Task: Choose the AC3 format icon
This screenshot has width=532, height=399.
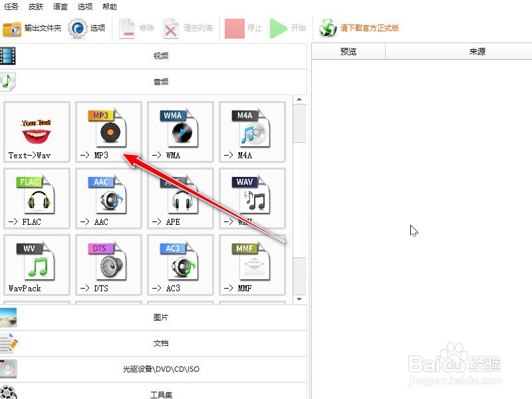Action: click(x=180, y=264)
